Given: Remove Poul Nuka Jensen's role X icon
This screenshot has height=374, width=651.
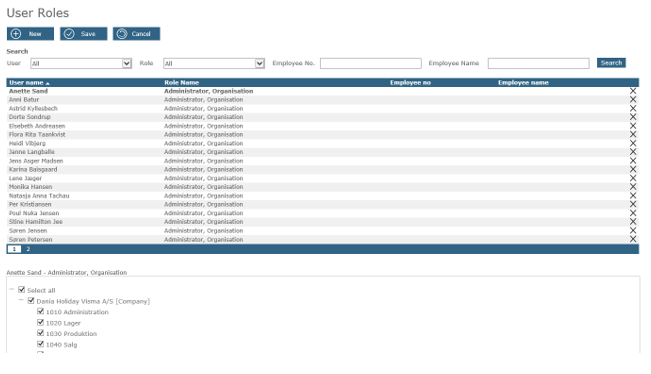Looking at the screenshot, I should point(633,213).
